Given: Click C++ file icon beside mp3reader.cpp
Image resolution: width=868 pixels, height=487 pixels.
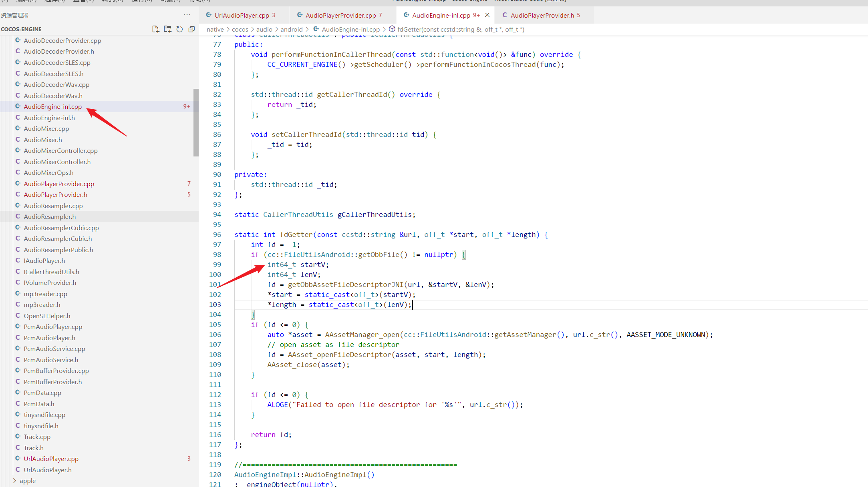Looking at the screenshot, I should [18, 294].
